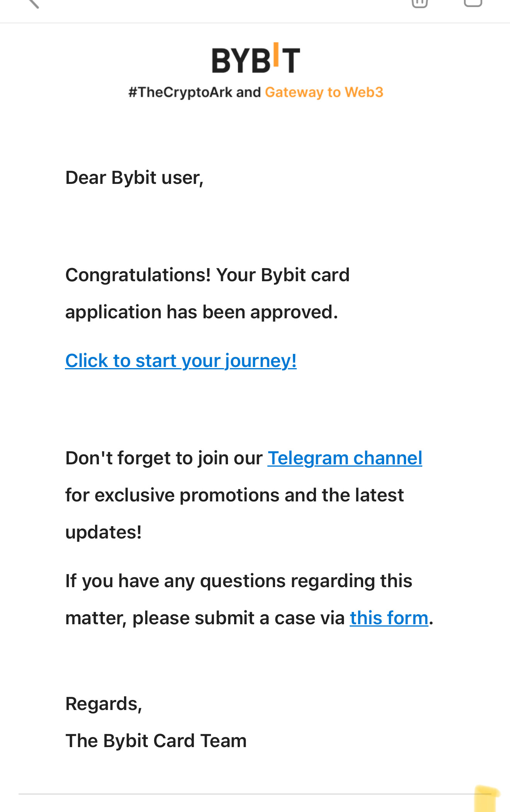Open the Telegram channel link
The image size is (510, 812).
click(x=345, y=458)
